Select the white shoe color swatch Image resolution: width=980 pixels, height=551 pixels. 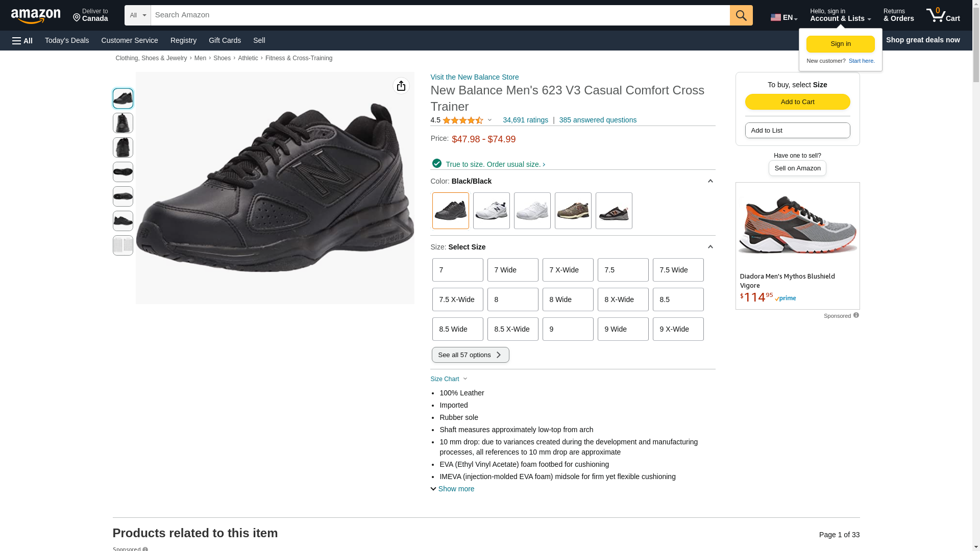tap(532, 211)
